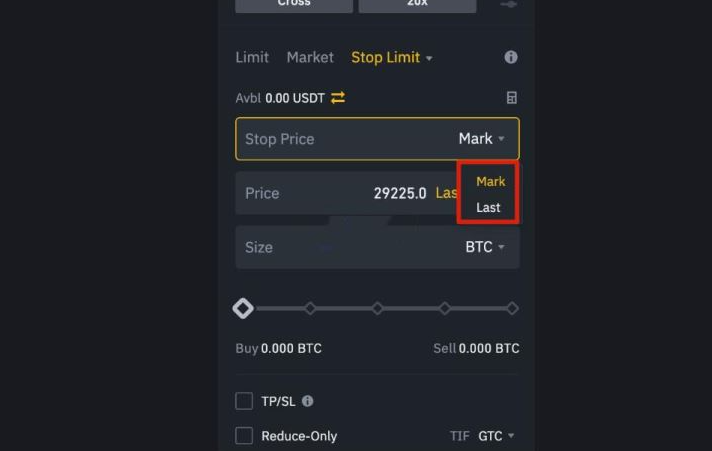Click the USDT transfer arrows icon
Image resolution: width=712 pixels, height=451 pixels.
click(x=338, y=98)
